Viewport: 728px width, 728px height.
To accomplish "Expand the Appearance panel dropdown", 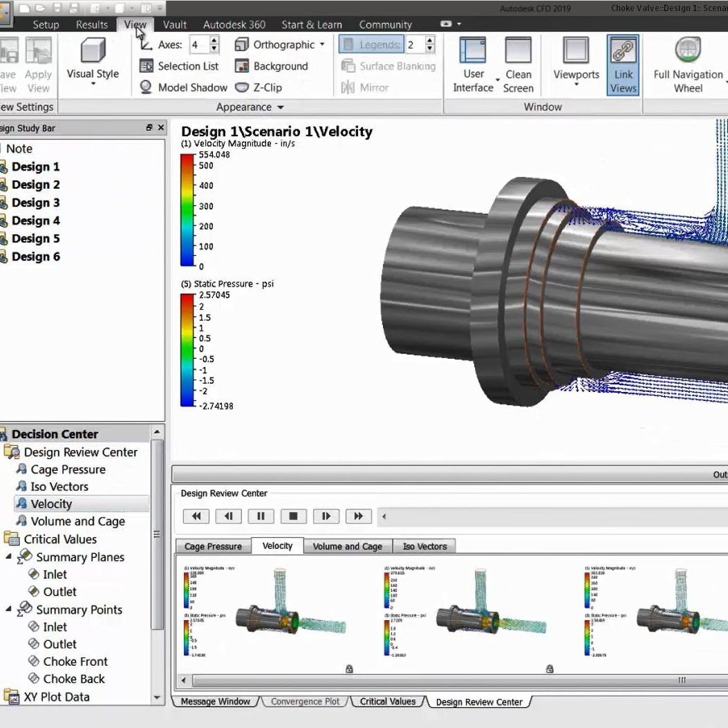I will [x=279, y=106].
